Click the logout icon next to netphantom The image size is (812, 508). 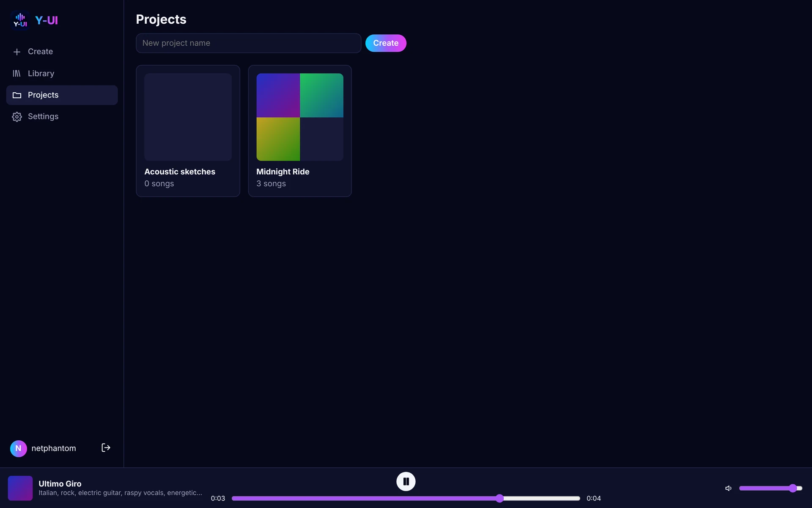106,448
